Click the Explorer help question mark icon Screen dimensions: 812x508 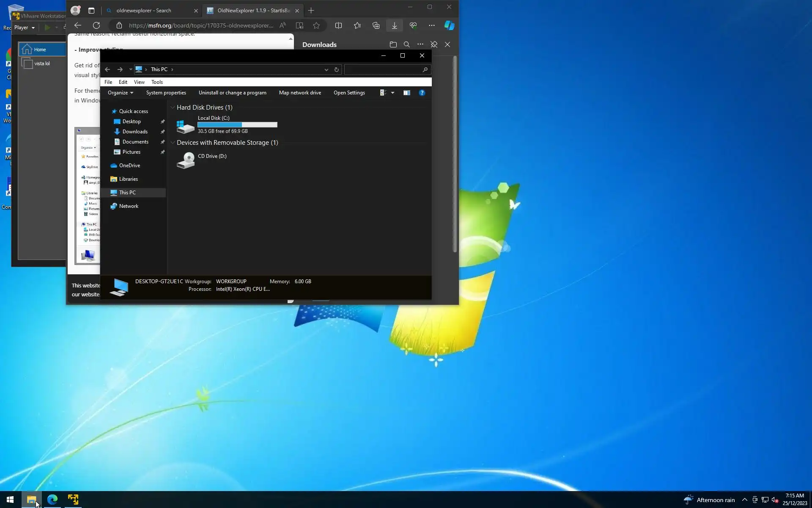click(422, 93)
